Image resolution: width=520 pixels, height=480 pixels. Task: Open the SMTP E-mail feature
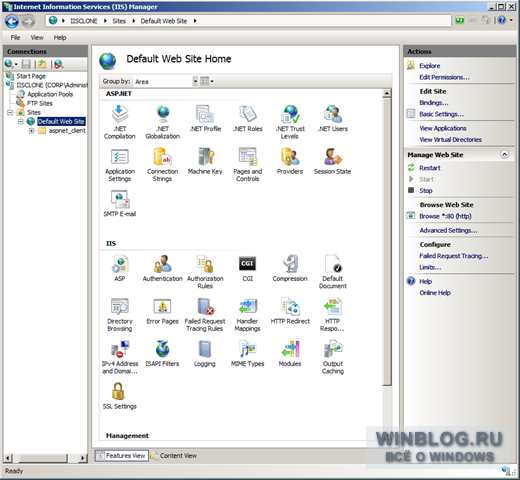coord(120,204)
